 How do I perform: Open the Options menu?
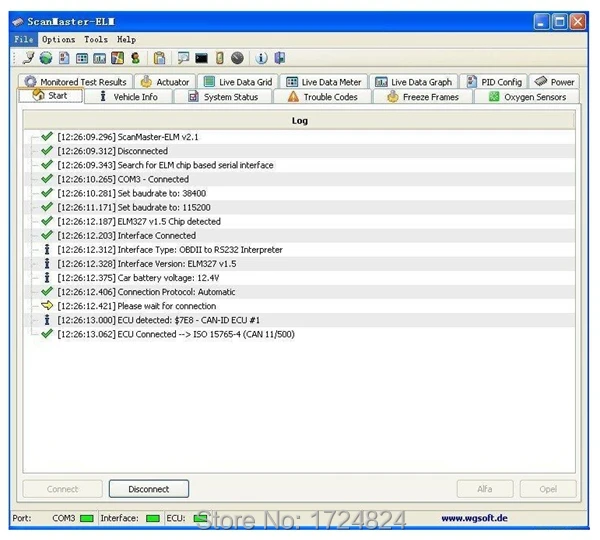tap(59, 39)
